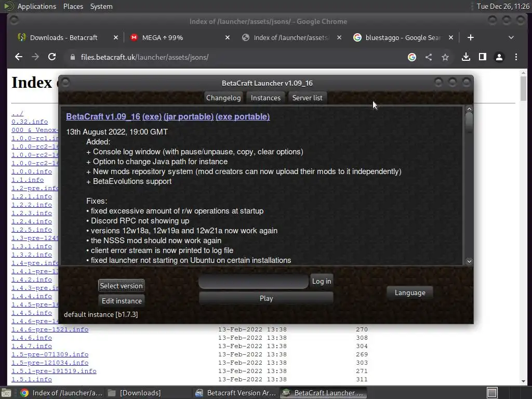This screenshot has height=399, width=532.
Task: Open 0.32.info file link
Action: tap(30, 122)
